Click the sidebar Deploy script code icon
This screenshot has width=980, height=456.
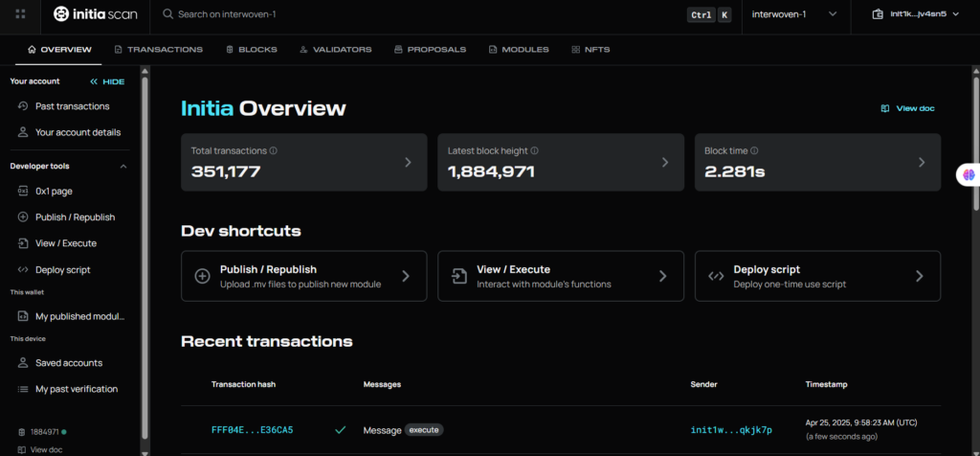point(23,269)
